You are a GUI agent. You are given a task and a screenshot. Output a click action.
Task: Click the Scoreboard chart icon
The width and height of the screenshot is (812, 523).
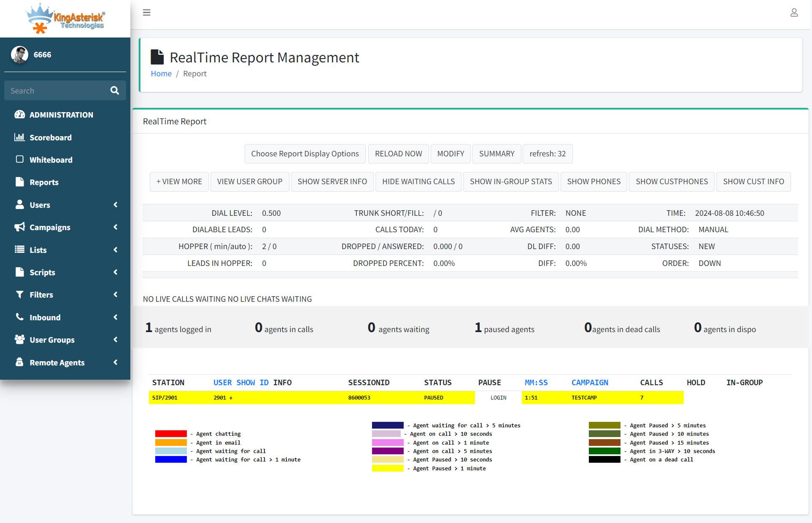pos(19,137)
